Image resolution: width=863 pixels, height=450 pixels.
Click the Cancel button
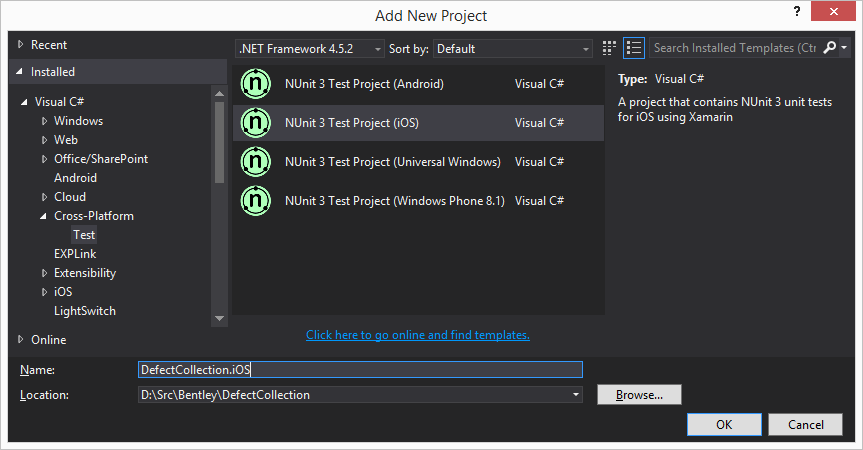805,425
